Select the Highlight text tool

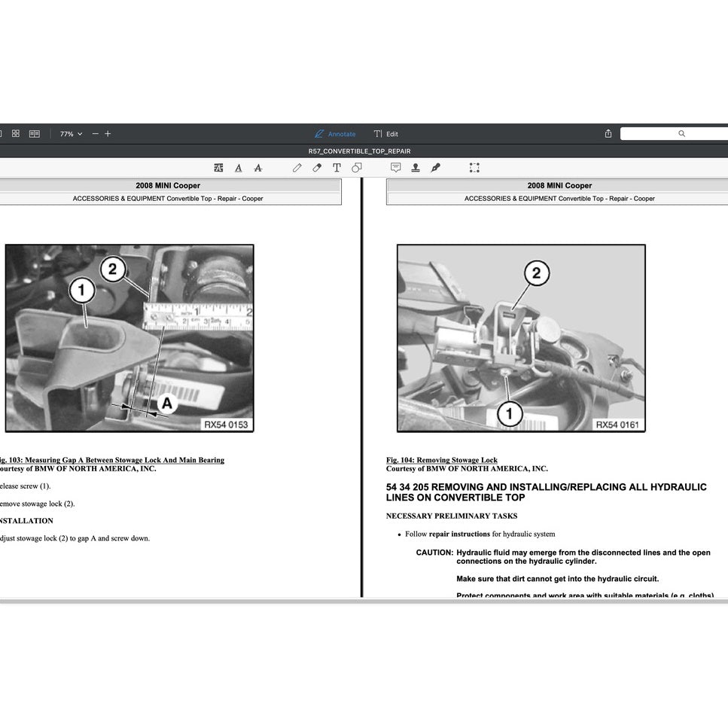pyautogui.click(x=218, y=167)
